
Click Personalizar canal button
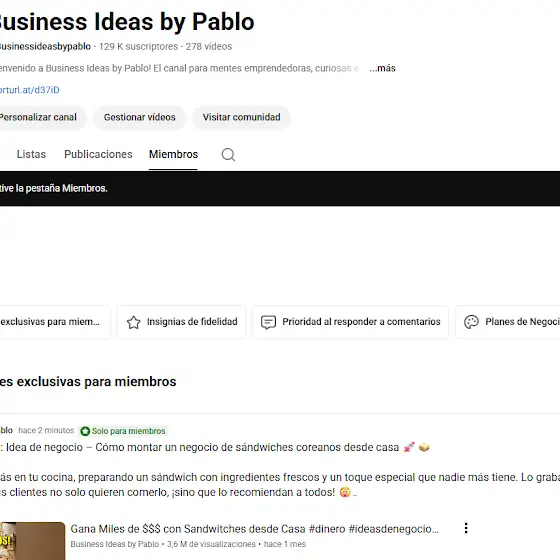pos(39,118)
